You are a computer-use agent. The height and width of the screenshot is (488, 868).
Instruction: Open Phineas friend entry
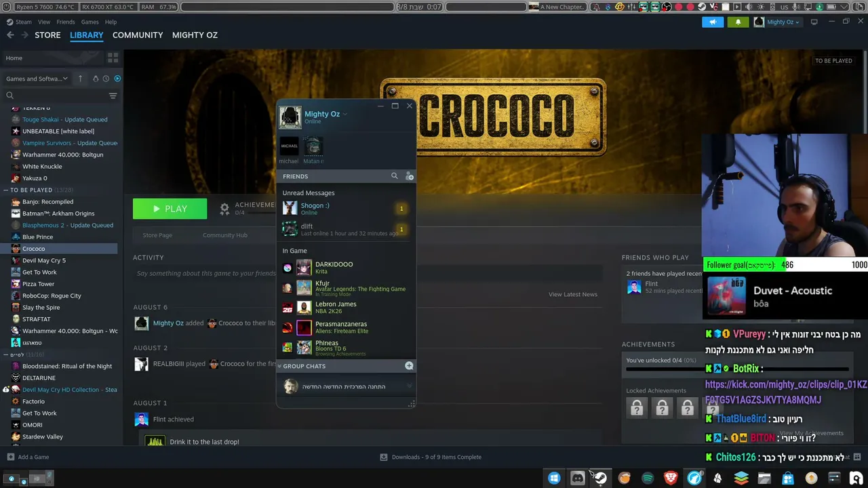pyautogui.click(x=346, y=347)
